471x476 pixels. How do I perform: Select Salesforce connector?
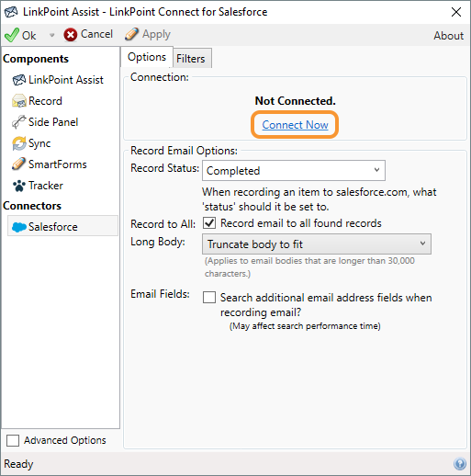(62, 226)
